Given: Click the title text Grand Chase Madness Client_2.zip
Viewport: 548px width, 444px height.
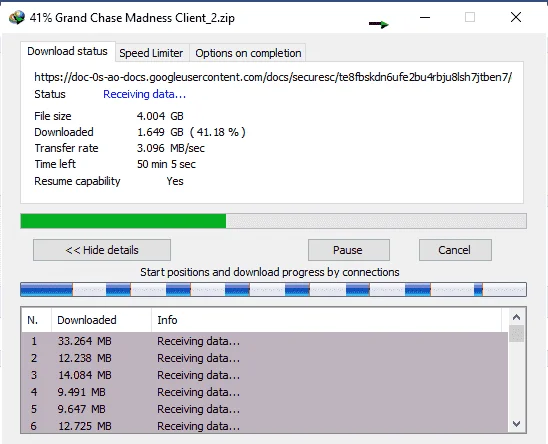Looking at the screenshot, I should point(145,18).
